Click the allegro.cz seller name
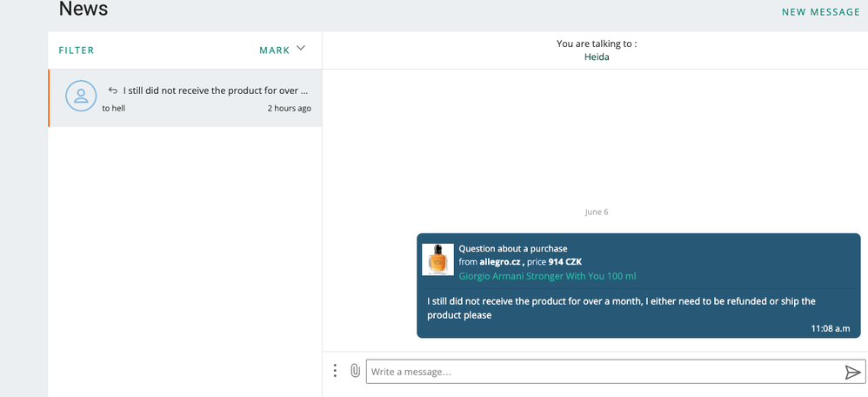868x397 pixels. pos(501,262)
